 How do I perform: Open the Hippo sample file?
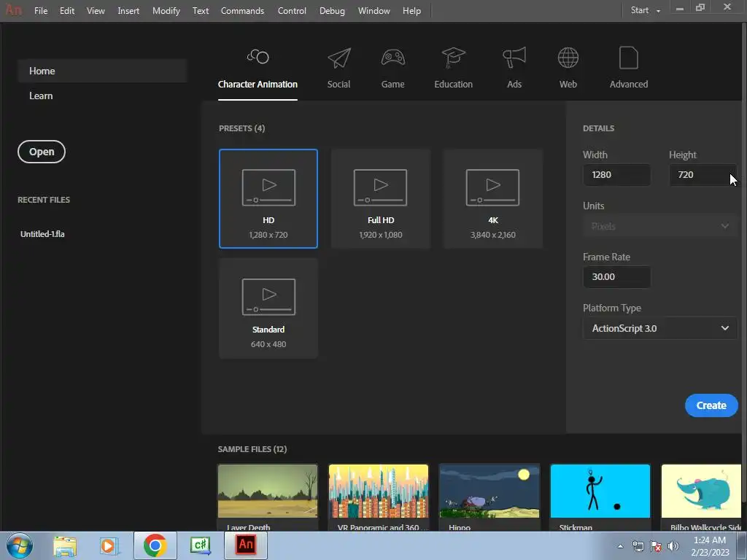point(489,497)
